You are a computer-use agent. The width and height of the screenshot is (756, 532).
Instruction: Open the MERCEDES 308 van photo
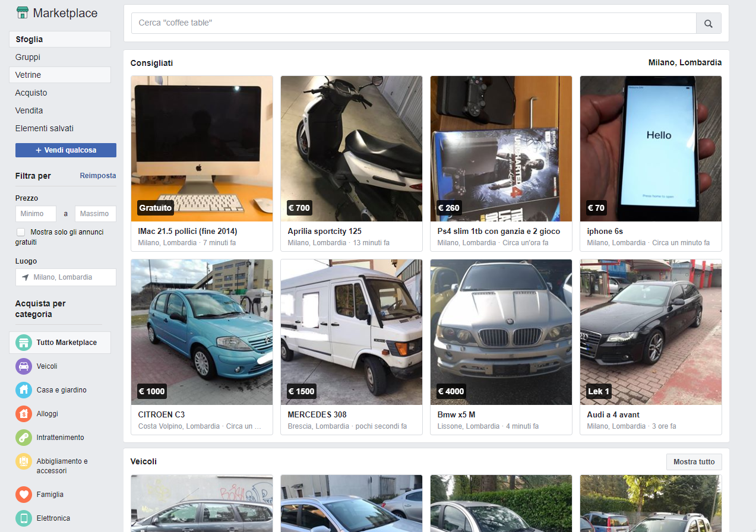tap(352, 332)
